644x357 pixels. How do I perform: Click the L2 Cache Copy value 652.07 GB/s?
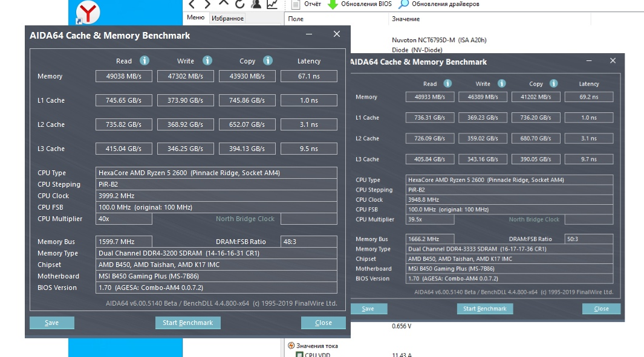point(247,124)
